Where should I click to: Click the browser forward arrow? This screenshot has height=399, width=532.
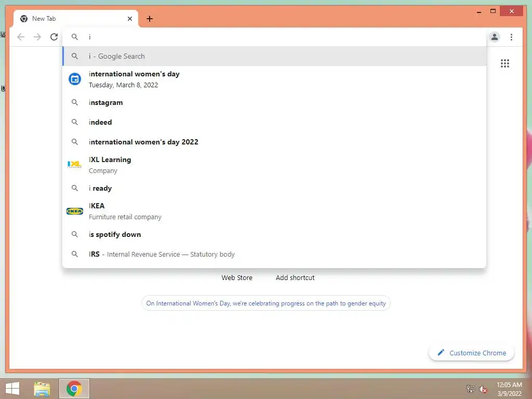tap(37, 37)
